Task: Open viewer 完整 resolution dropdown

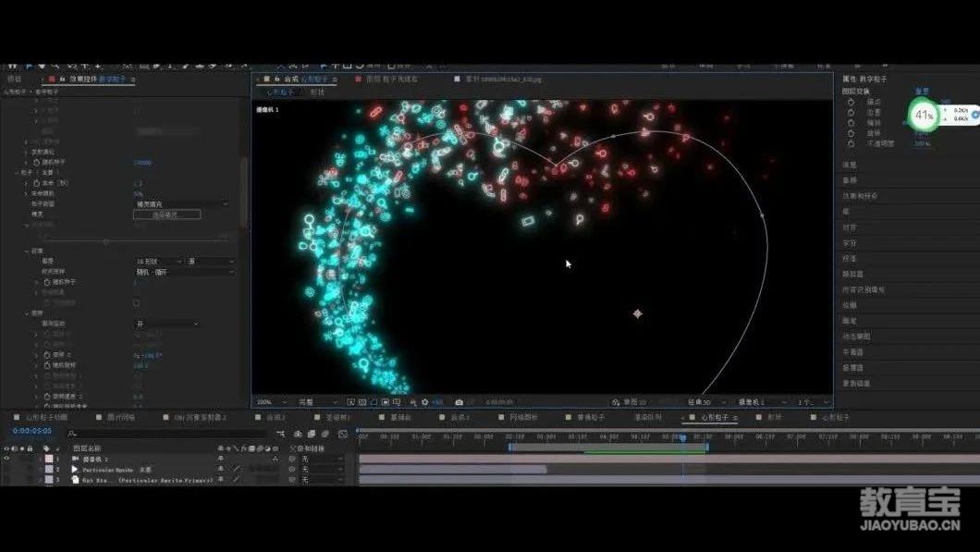Action: coord(317,402)
